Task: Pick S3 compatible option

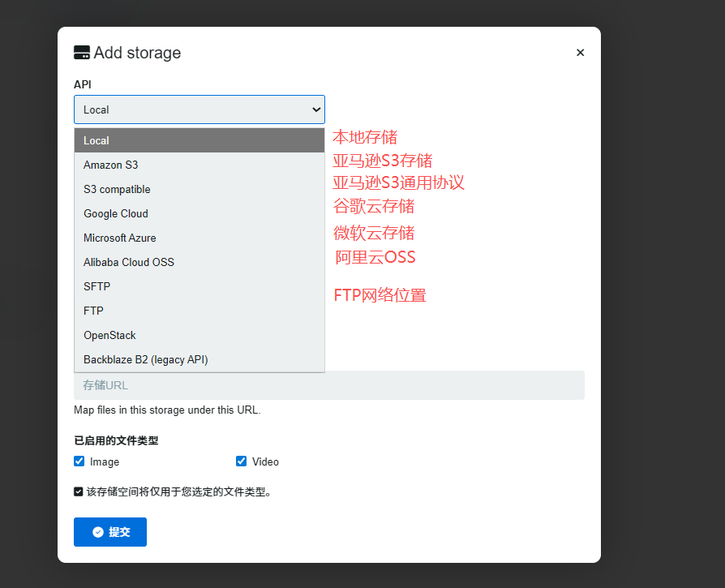Action: (x=199, y=190)
